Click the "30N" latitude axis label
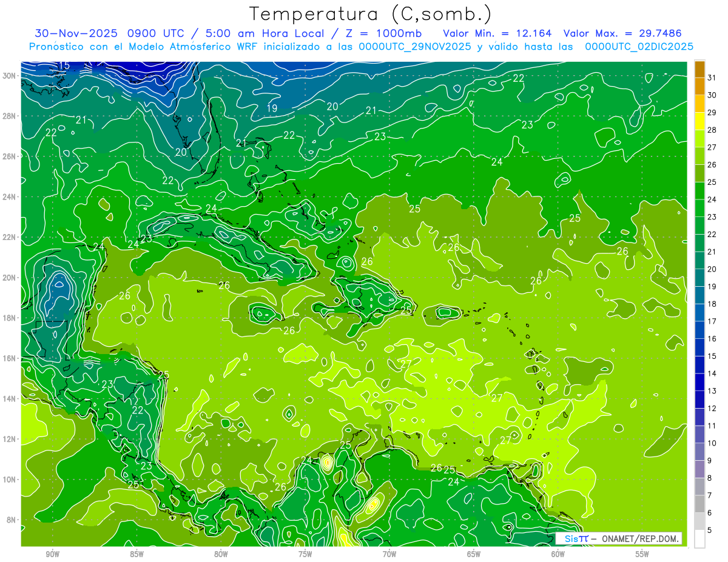The width and height of the screenshot is (728, 562). [10, 76]
